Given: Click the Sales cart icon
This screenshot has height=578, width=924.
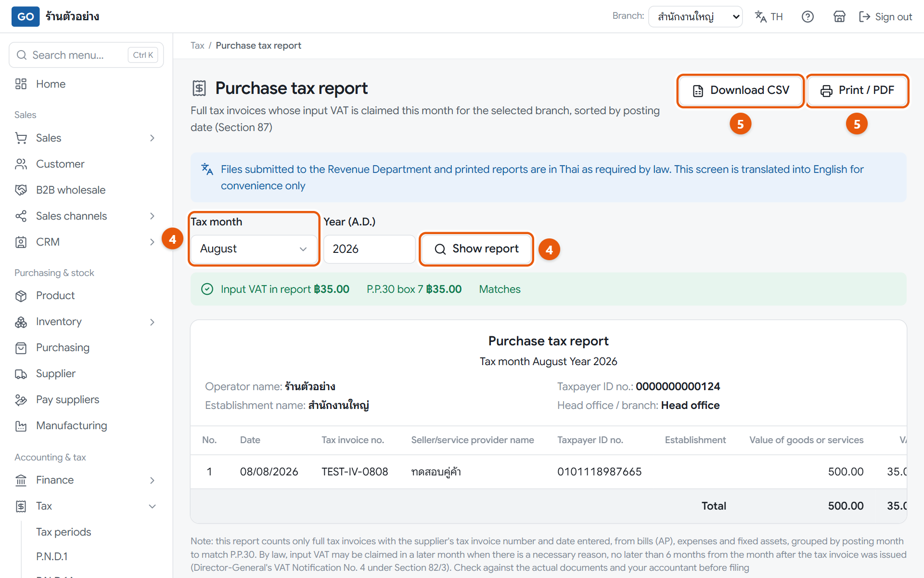Looking at the screenshot, I should pos(21,138).
